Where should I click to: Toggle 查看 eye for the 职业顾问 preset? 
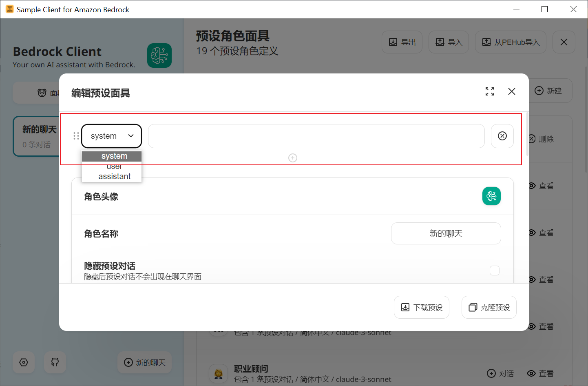540,373
